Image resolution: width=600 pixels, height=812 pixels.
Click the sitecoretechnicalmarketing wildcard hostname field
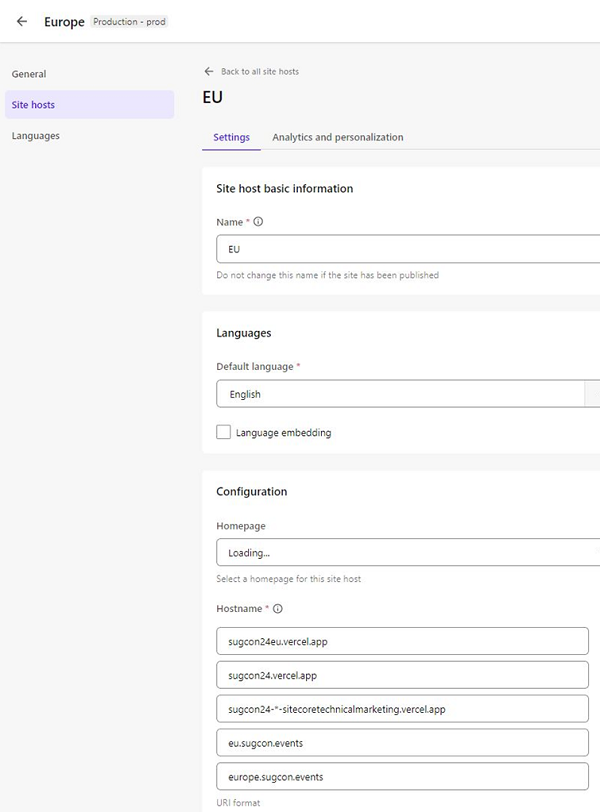[x=402, y=709]
